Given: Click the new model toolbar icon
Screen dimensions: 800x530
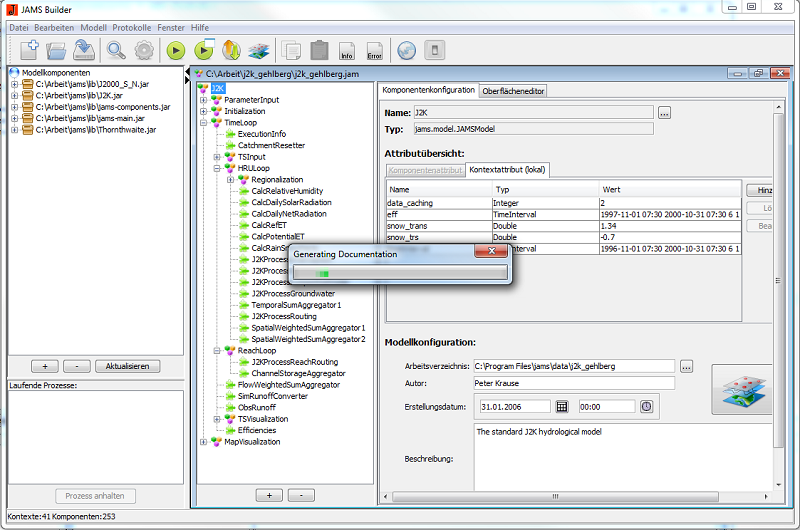Looking at the screenshot, I should click(x=28, y=49).
